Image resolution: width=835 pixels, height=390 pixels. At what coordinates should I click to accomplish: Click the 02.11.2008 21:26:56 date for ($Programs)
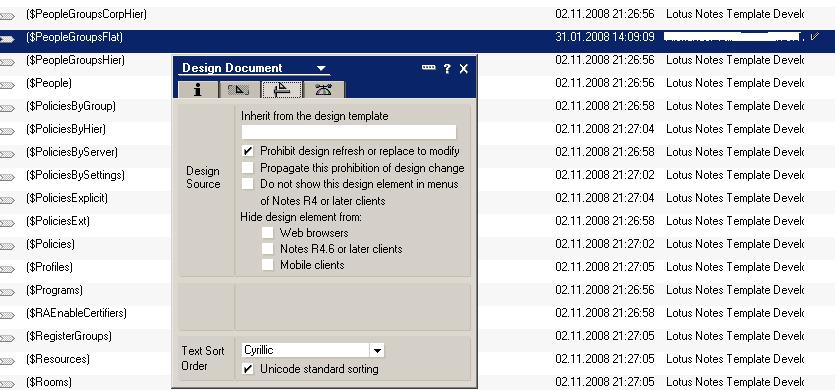click(x=604, y=290)
